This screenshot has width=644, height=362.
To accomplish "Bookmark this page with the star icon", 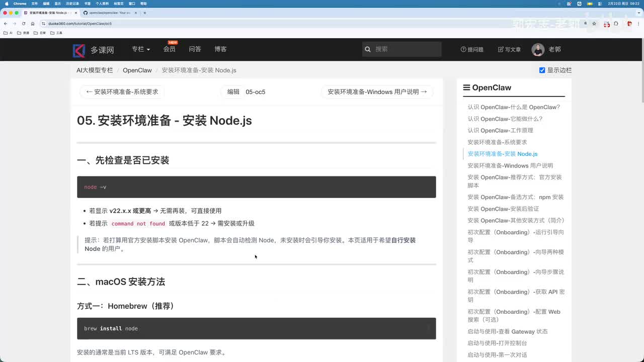I will pyautogui.click(x=594, y=24).
